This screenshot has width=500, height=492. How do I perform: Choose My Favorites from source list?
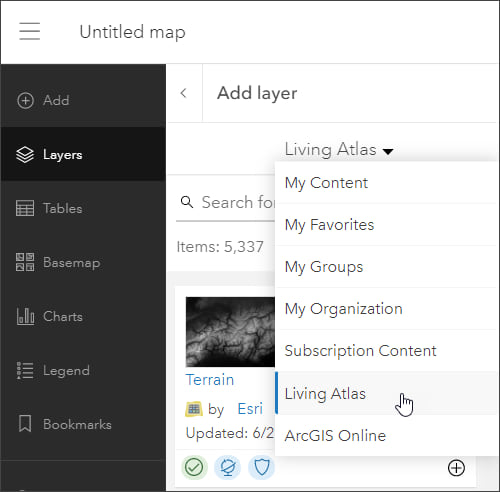[386, 225]
